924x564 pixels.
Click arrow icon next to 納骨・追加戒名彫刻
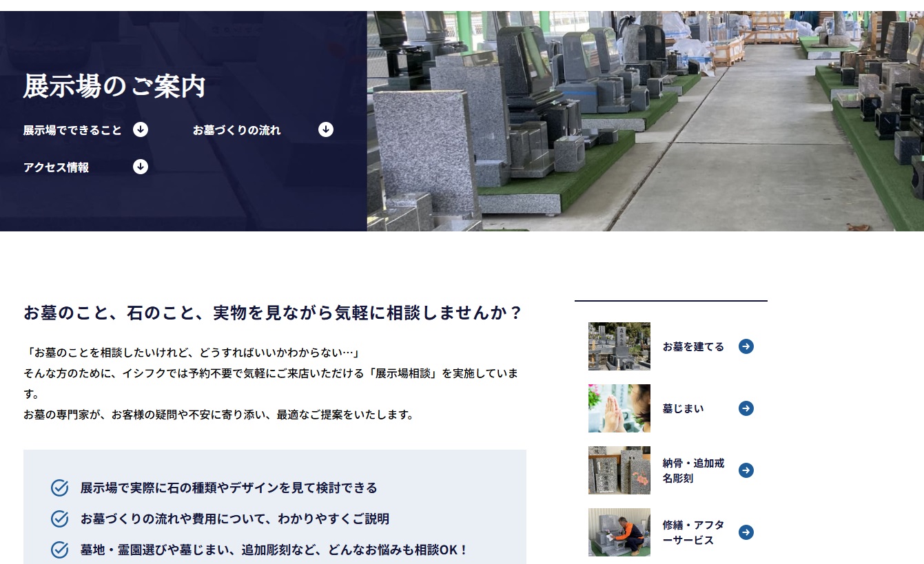click(746, 470)
